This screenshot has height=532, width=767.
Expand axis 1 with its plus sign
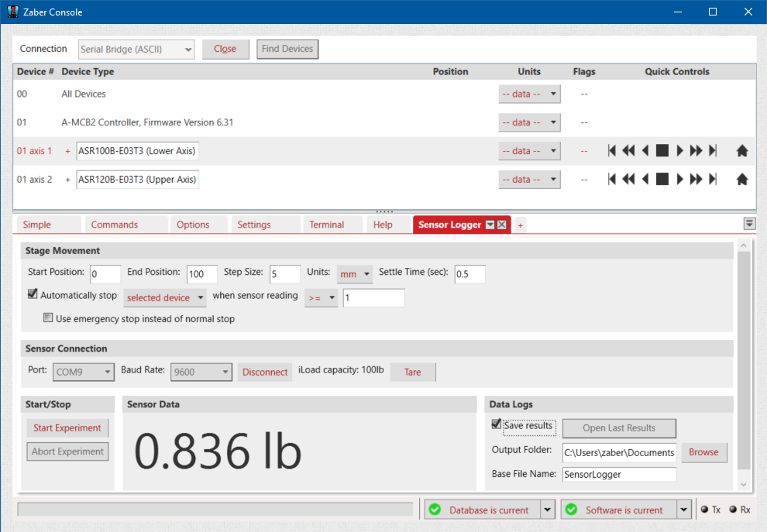(68, 152)
